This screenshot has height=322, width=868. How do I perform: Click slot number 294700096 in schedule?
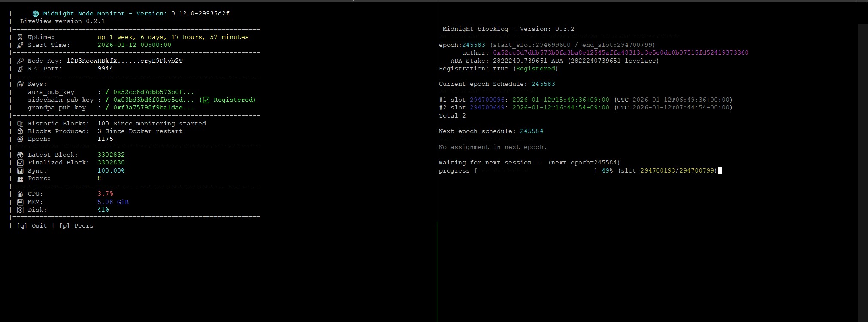tap(487, 100)
